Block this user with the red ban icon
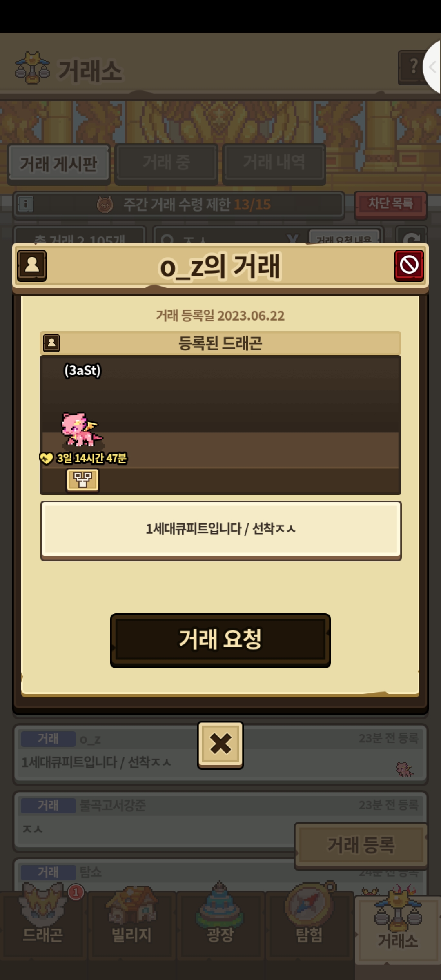The image size is (441, 980). coord(409,265)
